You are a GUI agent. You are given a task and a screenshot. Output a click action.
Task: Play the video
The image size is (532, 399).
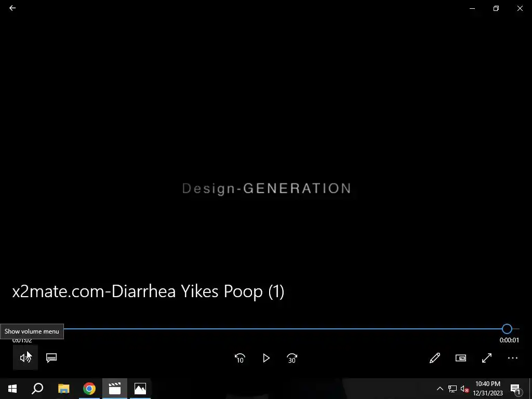click(x=266, y=358)
